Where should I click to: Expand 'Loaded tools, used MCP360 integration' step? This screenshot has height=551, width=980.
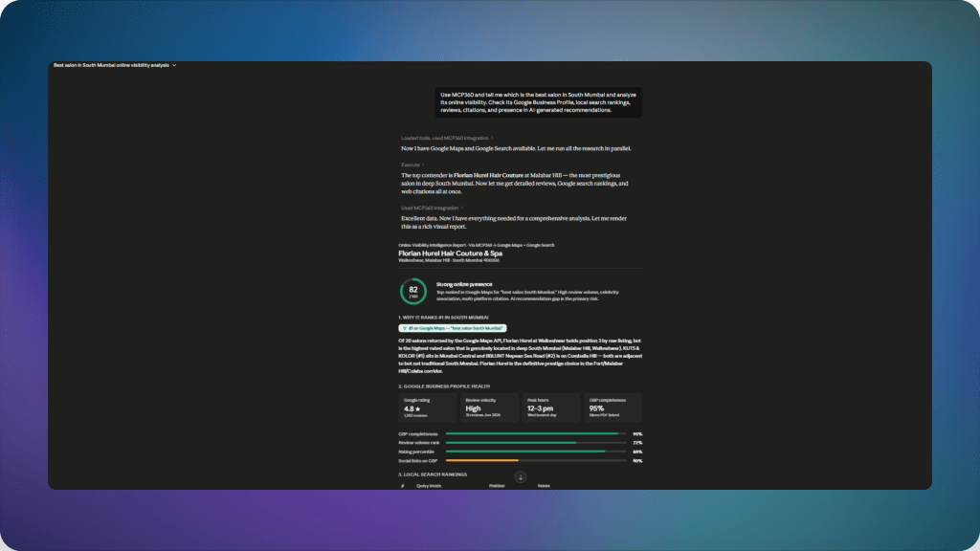(x=447, y=138)
